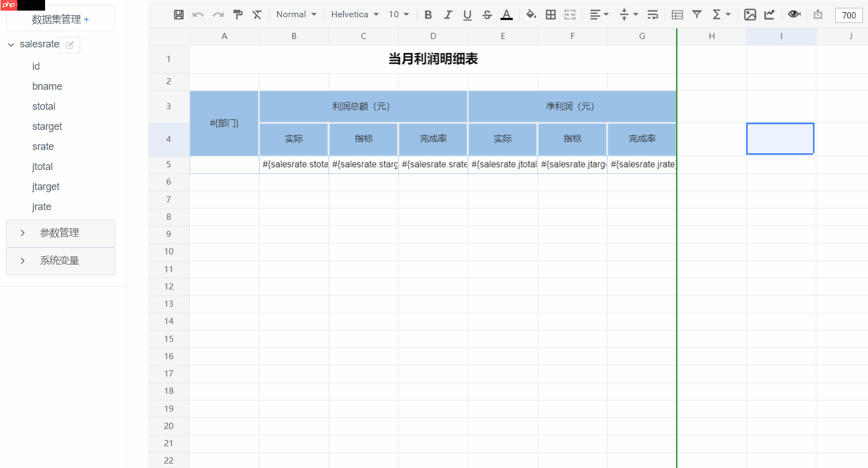
Task: Undo the last action
Action: click(x=198, y=14)
